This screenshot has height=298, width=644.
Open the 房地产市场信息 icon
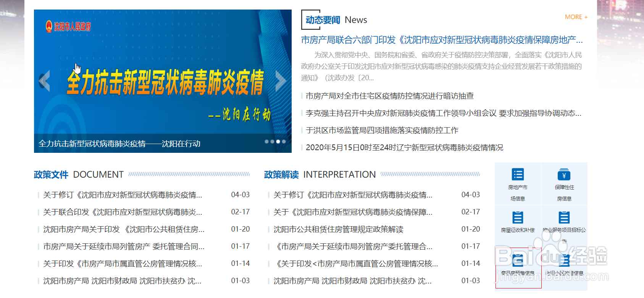point(518,174)
